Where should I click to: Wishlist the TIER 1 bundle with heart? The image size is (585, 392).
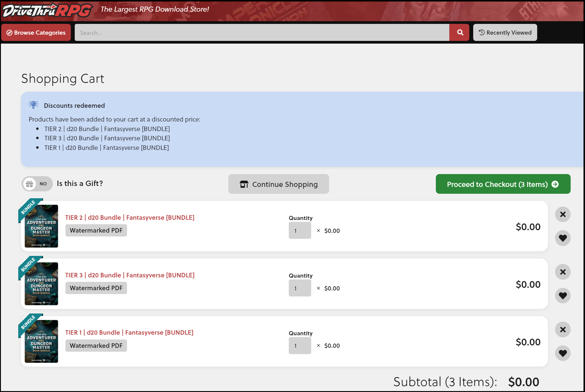pos(563,353)
